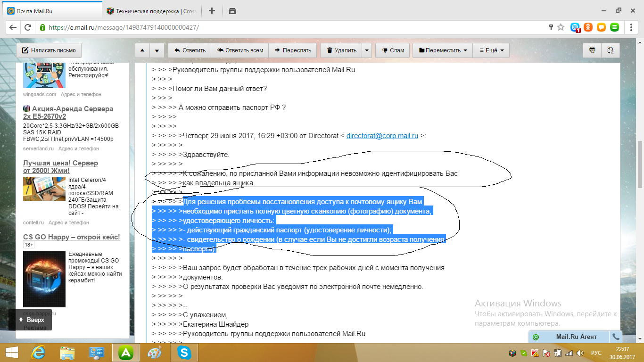Click the line starting with Ваш запрос будет обработан
Screen dimensions: 644x362
tap(314, 268)
